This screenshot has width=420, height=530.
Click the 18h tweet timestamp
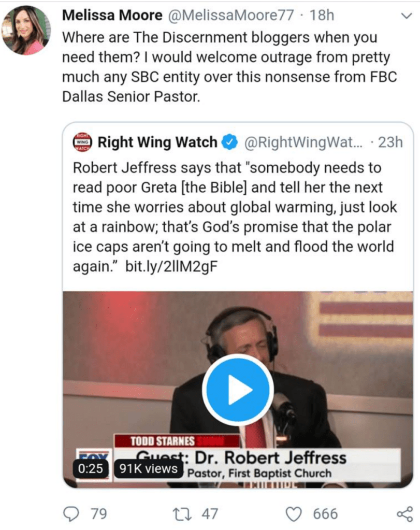point(321,15)
